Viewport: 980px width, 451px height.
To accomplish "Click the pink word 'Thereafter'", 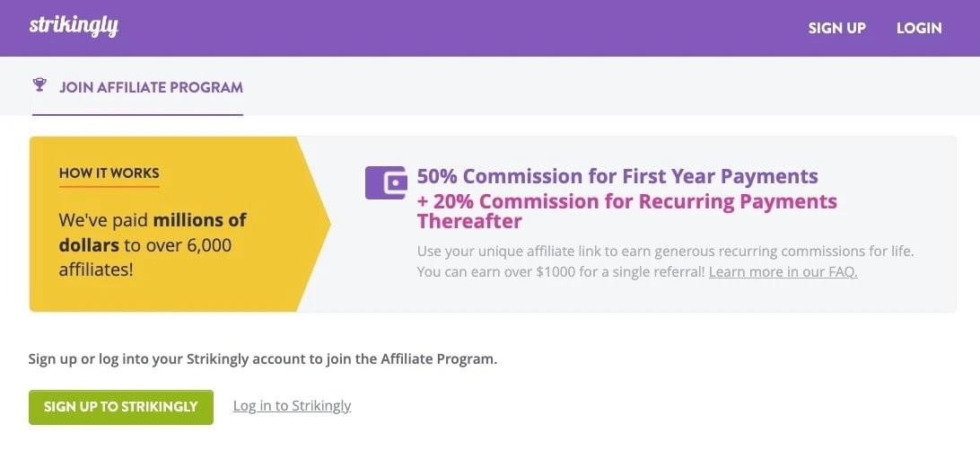I will point(469,221).
